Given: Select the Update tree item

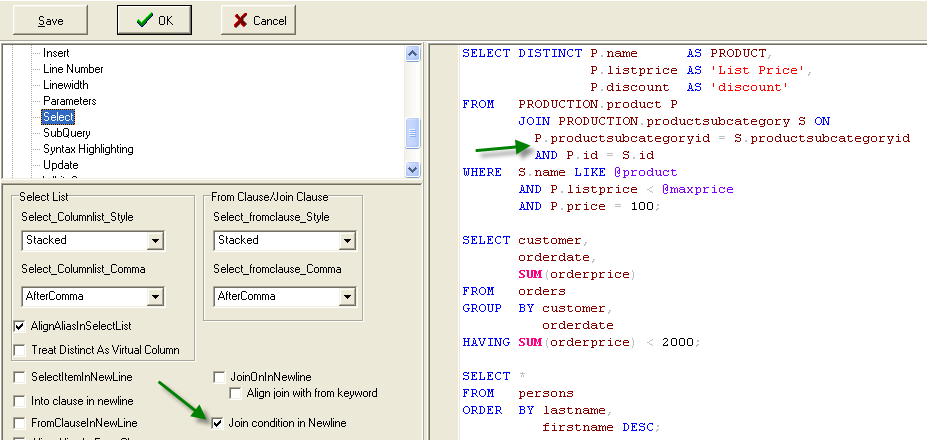Looking at the screenshot, I should (60, 165).
